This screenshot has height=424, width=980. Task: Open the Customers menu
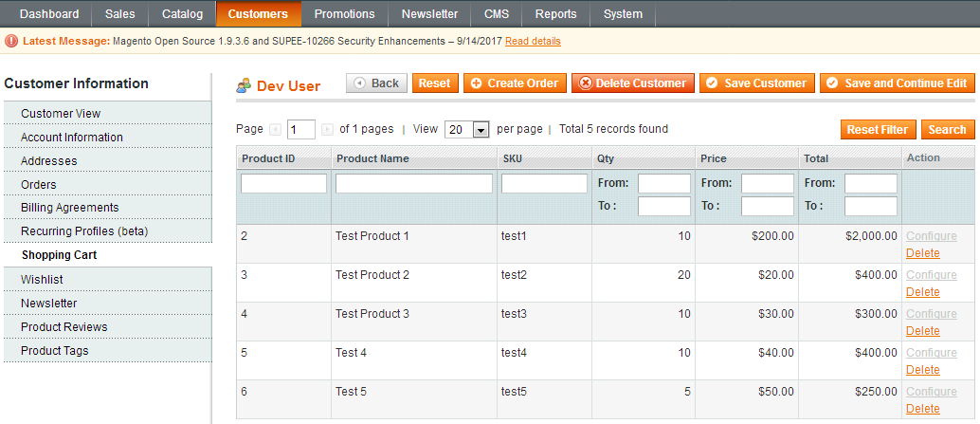(258, 13)
